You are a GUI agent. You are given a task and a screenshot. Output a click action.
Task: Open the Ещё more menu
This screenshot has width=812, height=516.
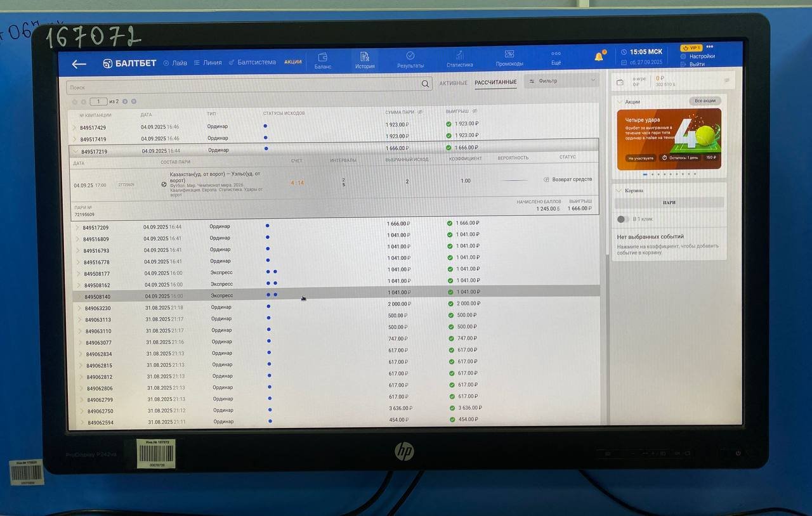556,58
